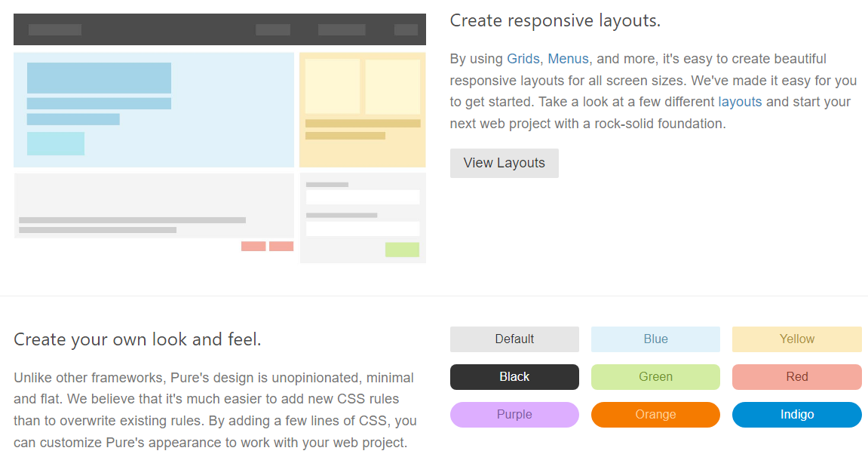The height and width of the screenshot is (457, 868).
Task: Open the Menus link
Action: point(568,59)
